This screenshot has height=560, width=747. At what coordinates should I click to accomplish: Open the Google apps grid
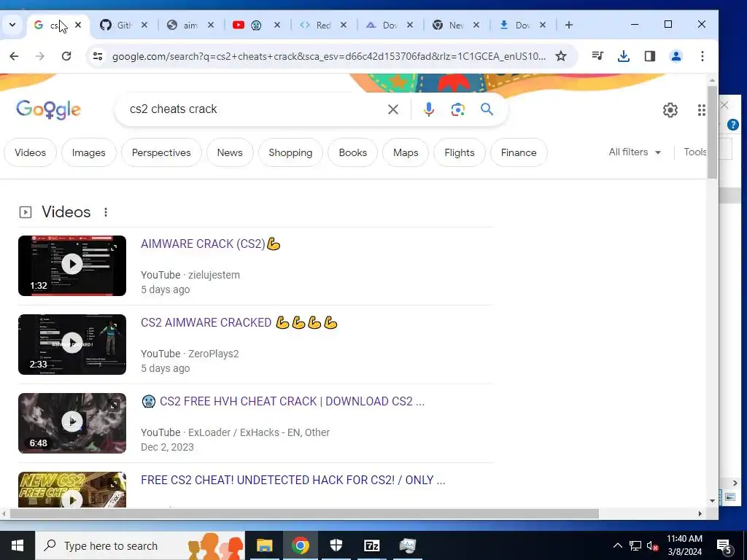(701, 110)
